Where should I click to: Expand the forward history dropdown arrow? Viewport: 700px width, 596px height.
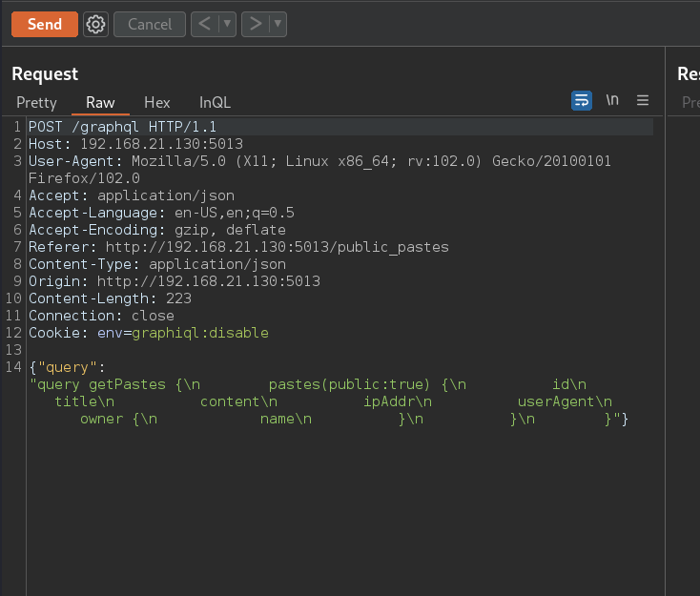click(x=278, y=25)
